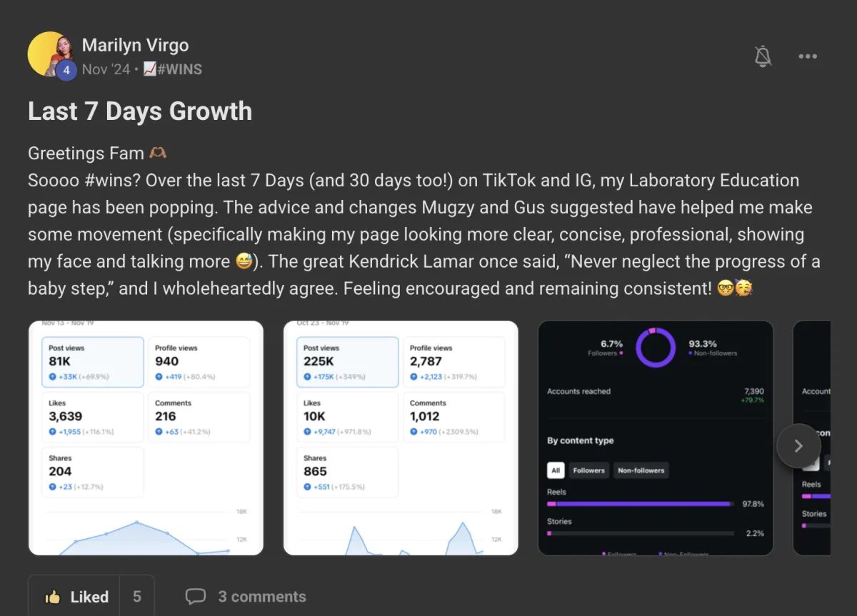This screenshot has height=616, width=857.
Task: Click the chart emoji beside #WINS
Action: [149, 69]
